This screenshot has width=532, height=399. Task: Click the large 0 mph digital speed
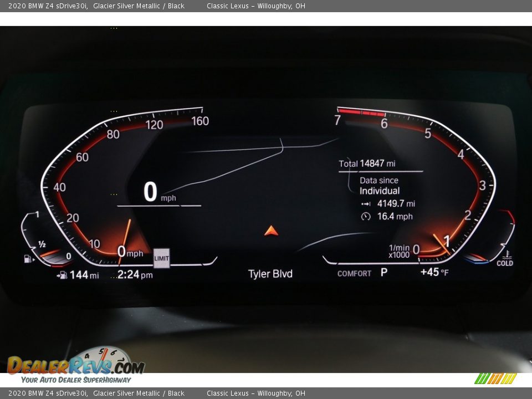160,192
